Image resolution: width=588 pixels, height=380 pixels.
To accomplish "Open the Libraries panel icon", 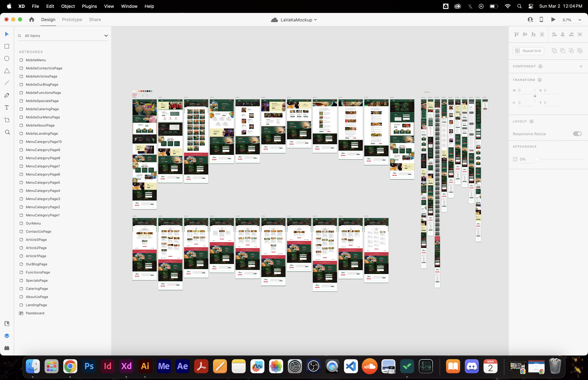I will click(x=7, y=324).
